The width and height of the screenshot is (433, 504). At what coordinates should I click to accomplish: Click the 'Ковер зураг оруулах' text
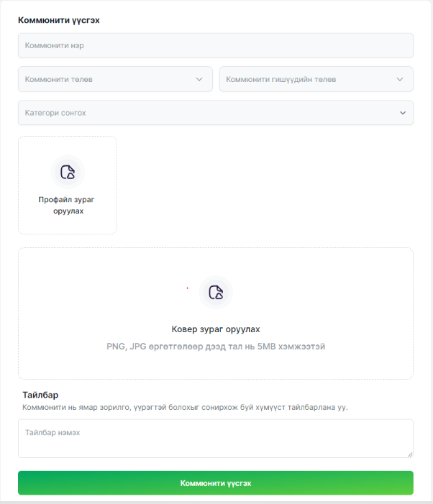pos(216,329)
